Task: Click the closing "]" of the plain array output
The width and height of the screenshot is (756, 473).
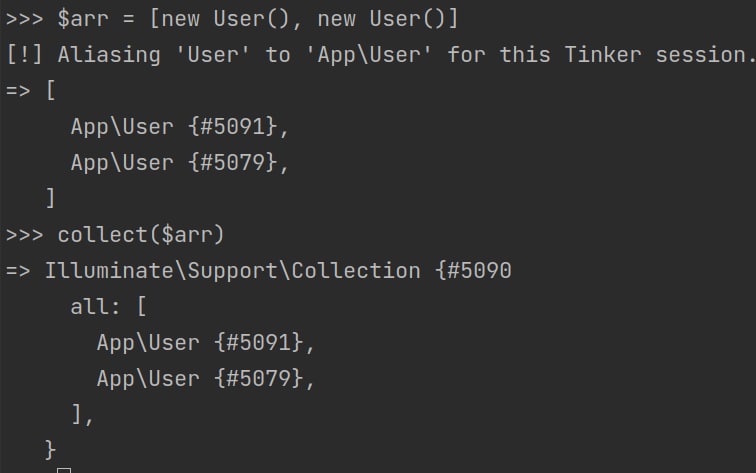Action: pyautogui.click(x=51, y=198)
